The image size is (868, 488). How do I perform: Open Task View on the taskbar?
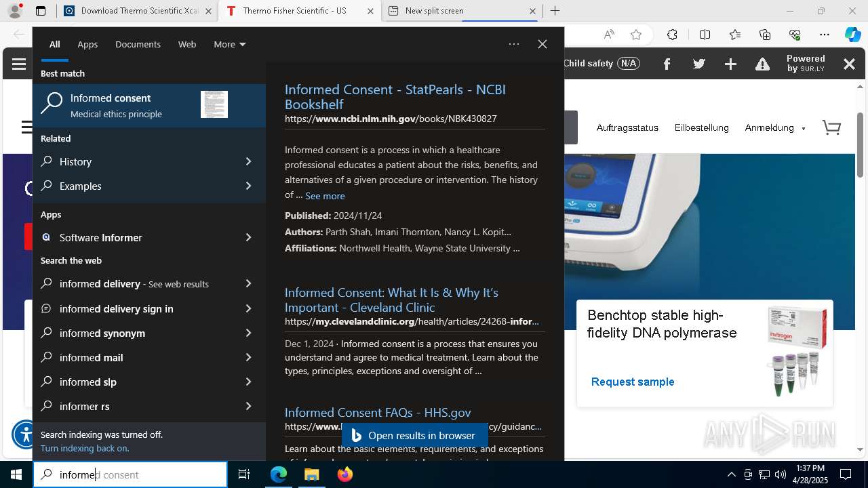tap(244, 474)
